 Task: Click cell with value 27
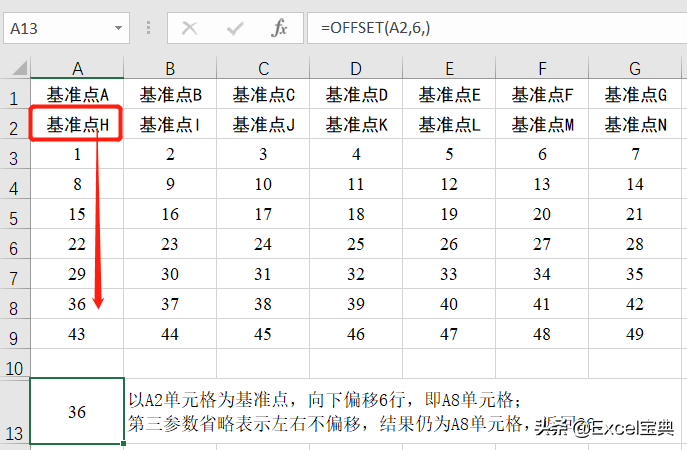point(542,244)
